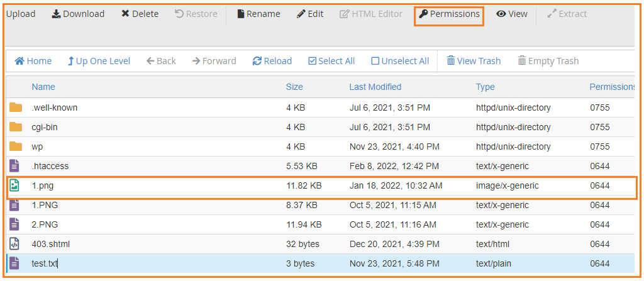This screenshot has height=281, width=644.
Task: Click the Delete X icon
Action: (125, 14)
